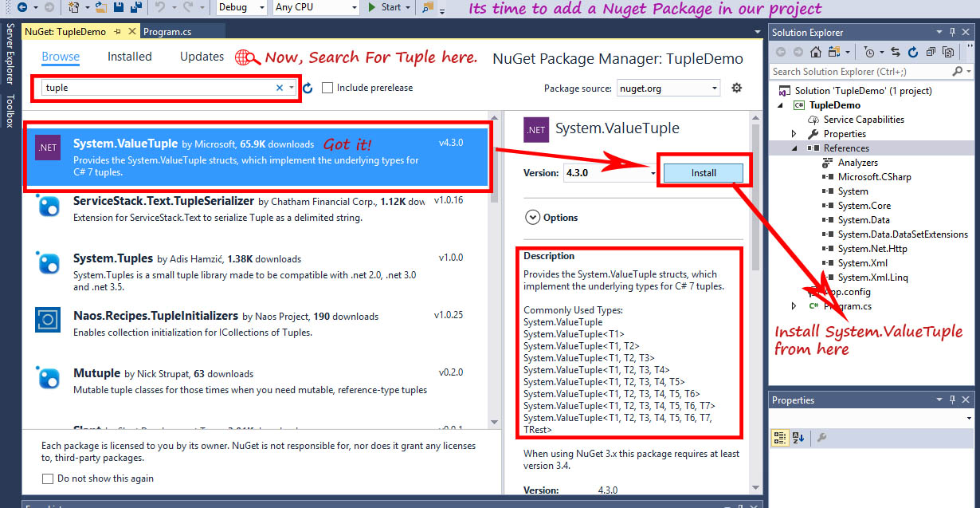980x508 pixels.
Task: Select Service Capabilities in Solution Explorer
Action: point(864,120)
